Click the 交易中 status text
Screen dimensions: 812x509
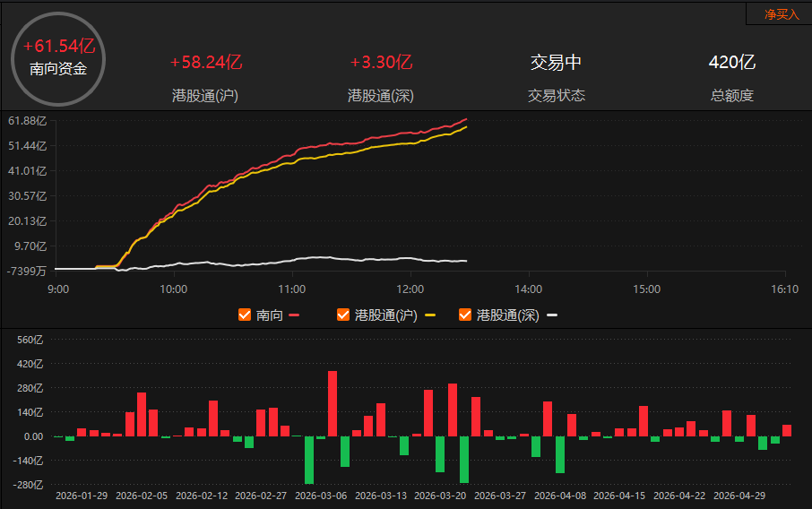pyautogui.click(x=556, y=62)
